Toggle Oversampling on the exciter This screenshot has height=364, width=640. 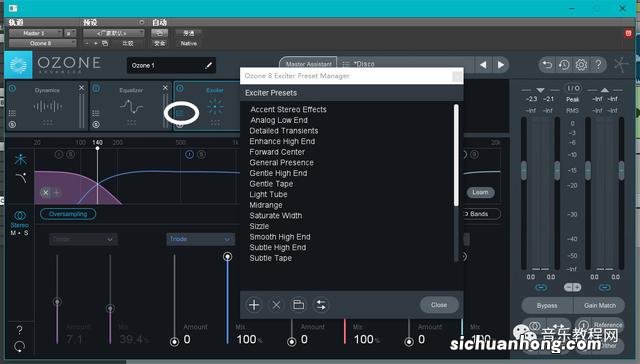pyautogui.click(x=68, y=214)
